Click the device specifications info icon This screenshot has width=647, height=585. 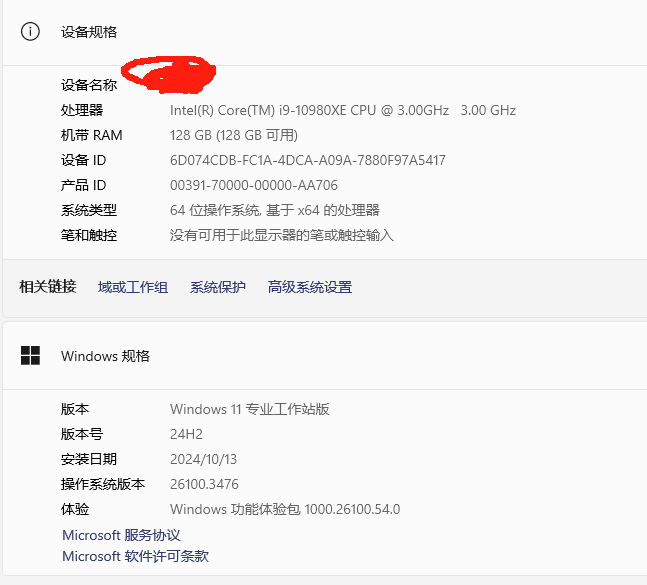(x=30, y=32)
